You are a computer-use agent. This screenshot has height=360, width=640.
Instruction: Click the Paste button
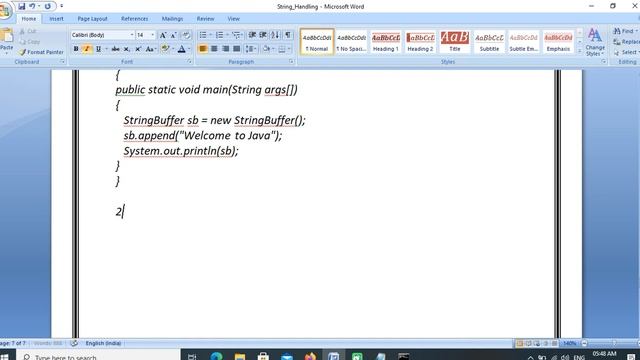7,41
